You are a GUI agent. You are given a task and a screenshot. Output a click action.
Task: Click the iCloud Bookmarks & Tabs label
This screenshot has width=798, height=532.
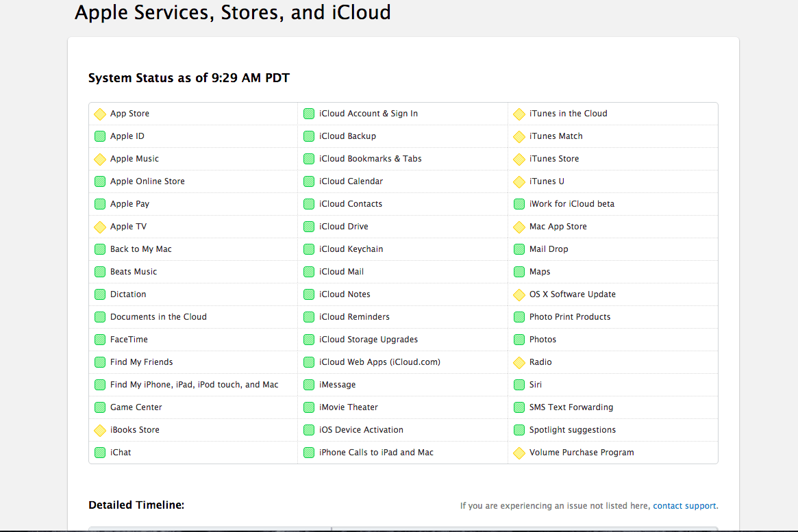pos(370,159)
